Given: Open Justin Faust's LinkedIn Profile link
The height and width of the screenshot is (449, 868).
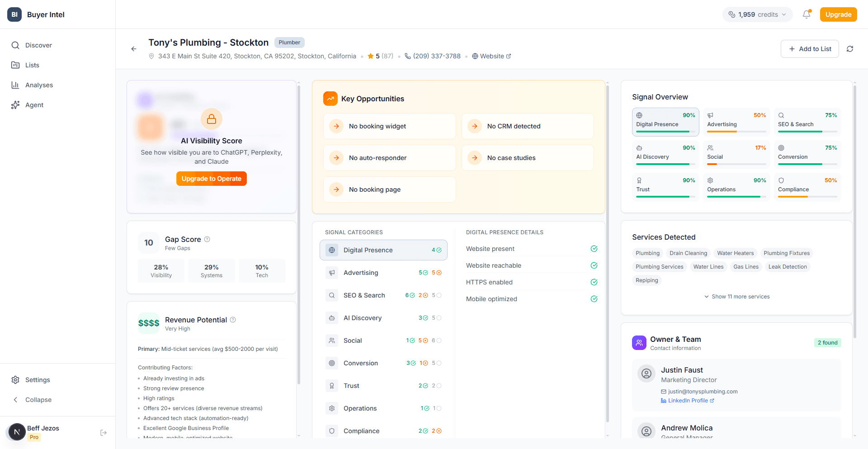Looking at the screenshot, I should click(x=688, y=401).
